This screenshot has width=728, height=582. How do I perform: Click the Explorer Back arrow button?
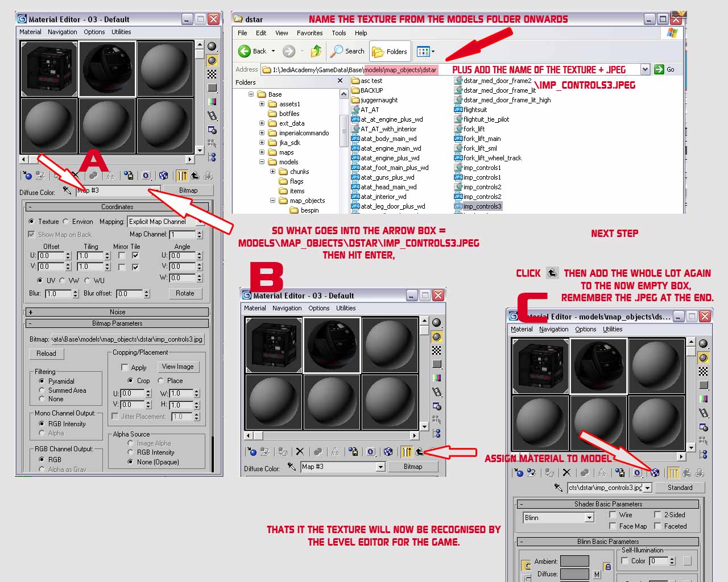click(x=245, y=51)
